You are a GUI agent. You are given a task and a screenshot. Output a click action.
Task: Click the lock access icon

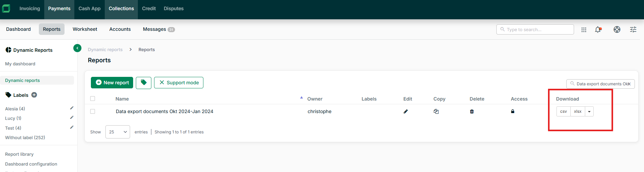click(x=513, y=111)
